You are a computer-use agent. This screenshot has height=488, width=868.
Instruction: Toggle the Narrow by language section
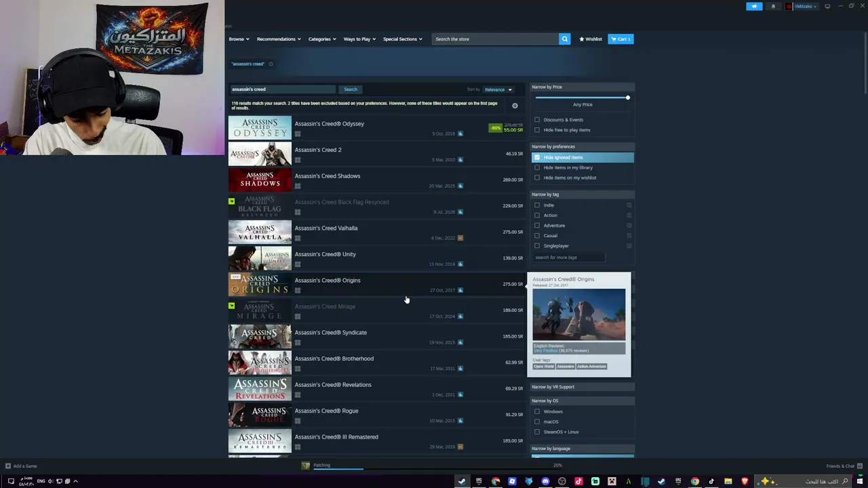click(x=582, y=449)
